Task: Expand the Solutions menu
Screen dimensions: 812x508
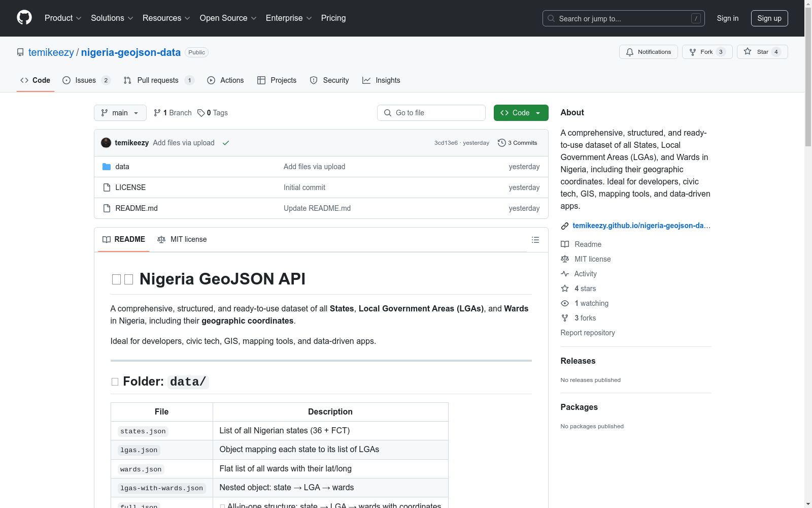Action: (112, 18)
